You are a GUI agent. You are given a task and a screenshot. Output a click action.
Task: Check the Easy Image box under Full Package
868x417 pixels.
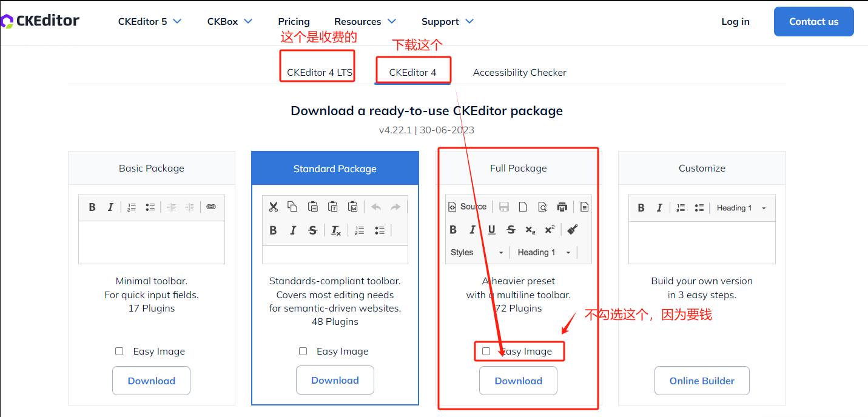486,351
